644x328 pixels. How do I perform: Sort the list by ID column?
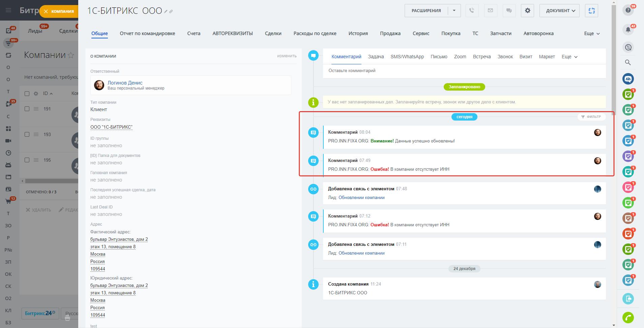48,94
